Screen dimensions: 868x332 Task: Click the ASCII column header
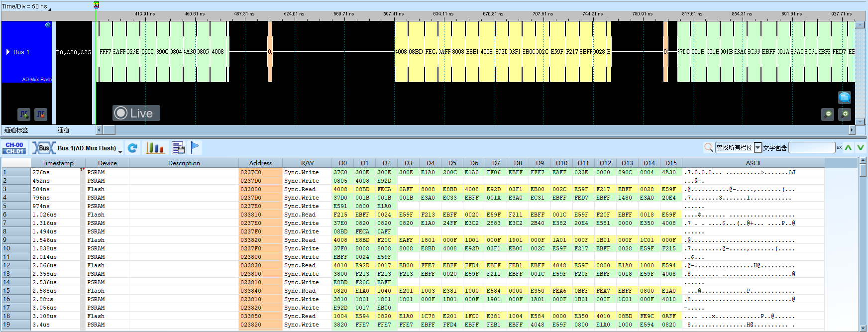(x=753, y=163)
